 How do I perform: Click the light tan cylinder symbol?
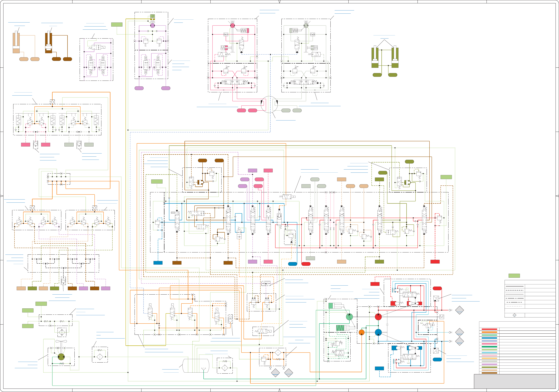click(16, 42)
